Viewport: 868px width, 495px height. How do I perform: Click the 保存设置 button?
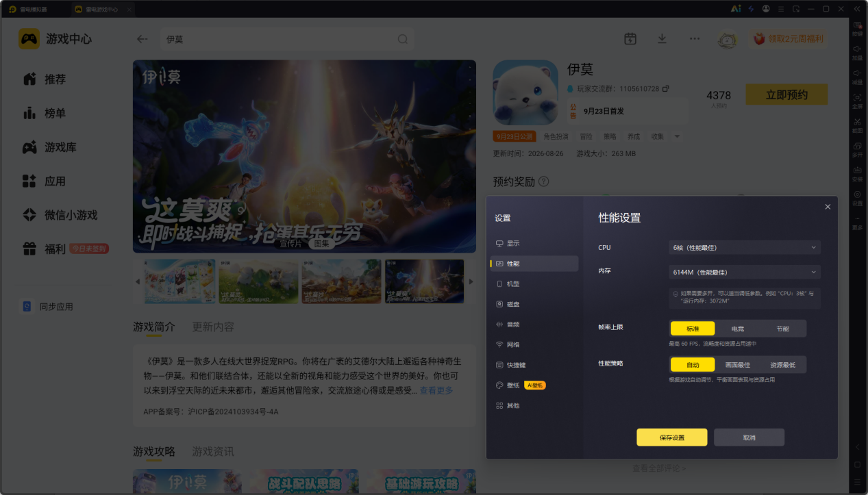pos(671,437)
